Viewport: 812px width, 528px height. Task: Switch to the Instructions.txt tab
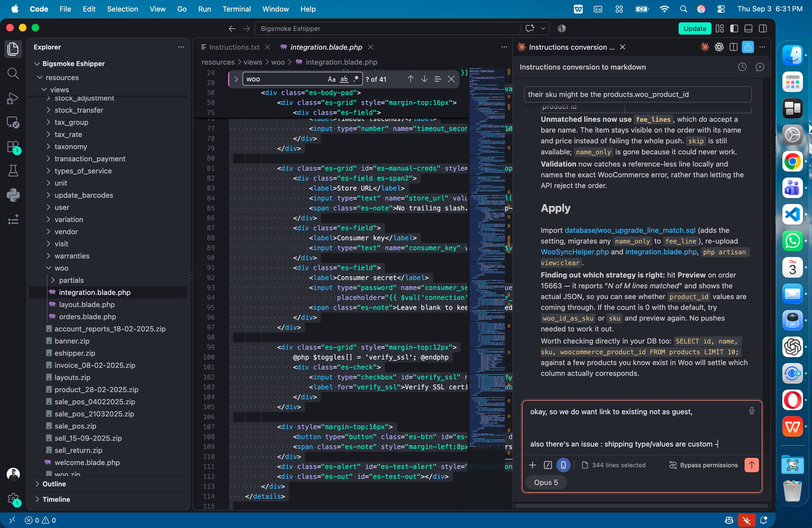tap(234, 47)
